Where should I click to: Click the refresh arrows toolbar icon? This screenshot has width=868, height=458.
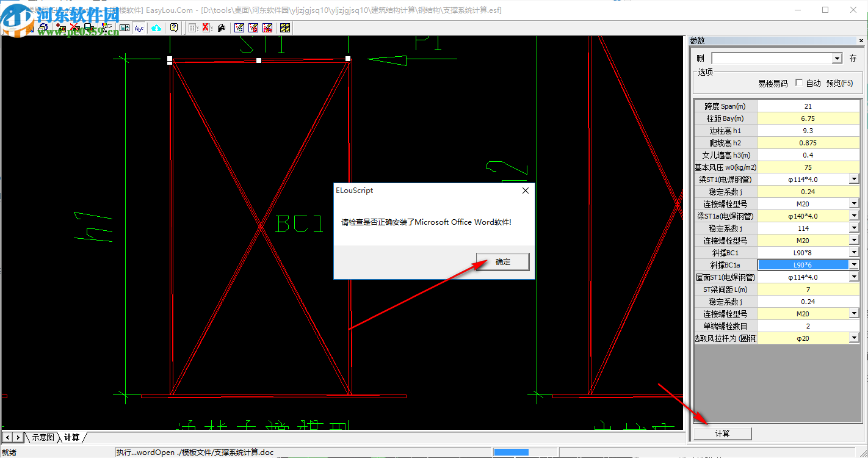click(x=45, y=27)
